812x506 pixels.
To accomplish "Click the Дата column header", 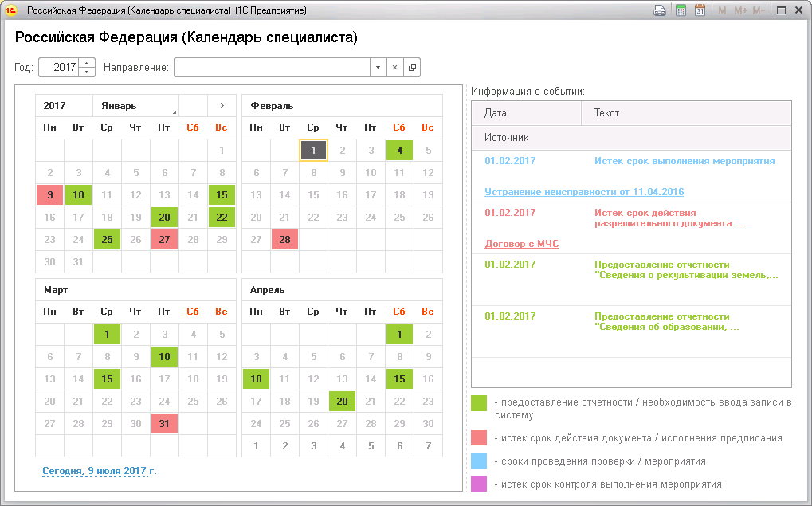I will pyautogui.click(x=526, y=113).
